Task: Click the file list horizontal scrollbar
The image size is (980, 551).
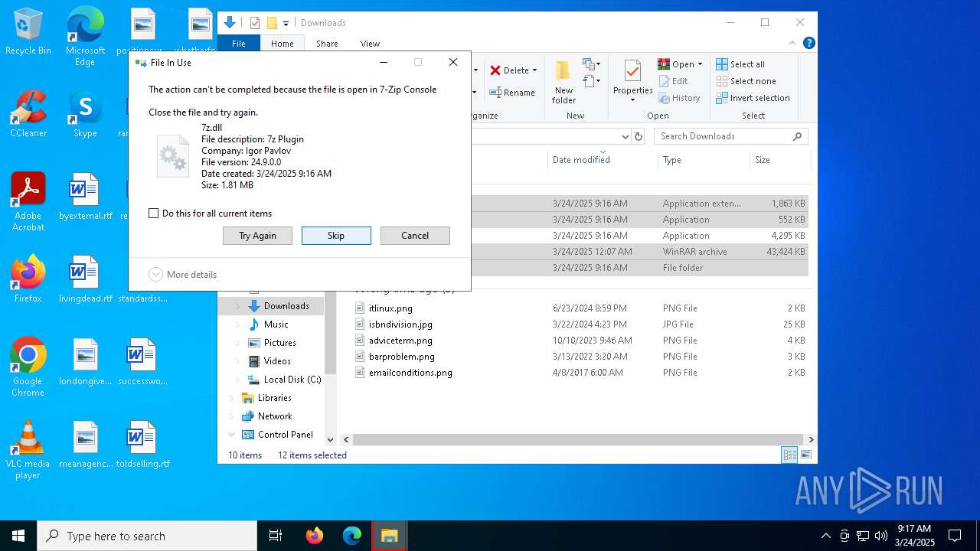Action: tap(578, 440)
